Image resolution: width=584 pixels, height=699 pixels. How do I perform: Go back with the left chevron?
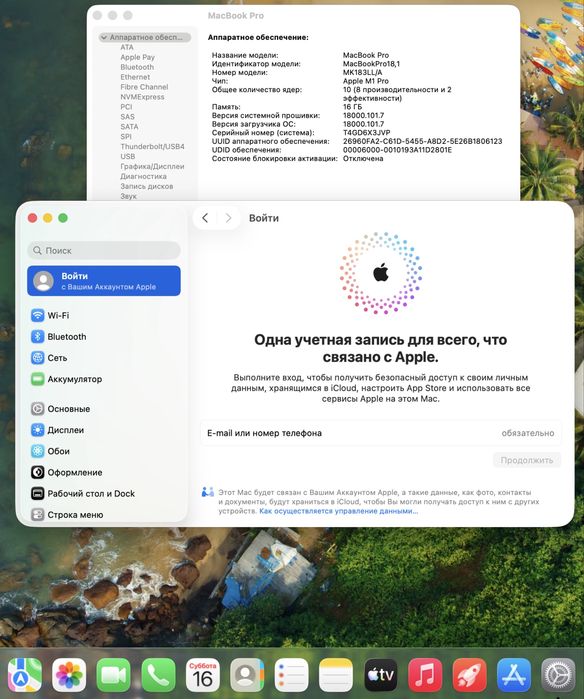[205, 218]
